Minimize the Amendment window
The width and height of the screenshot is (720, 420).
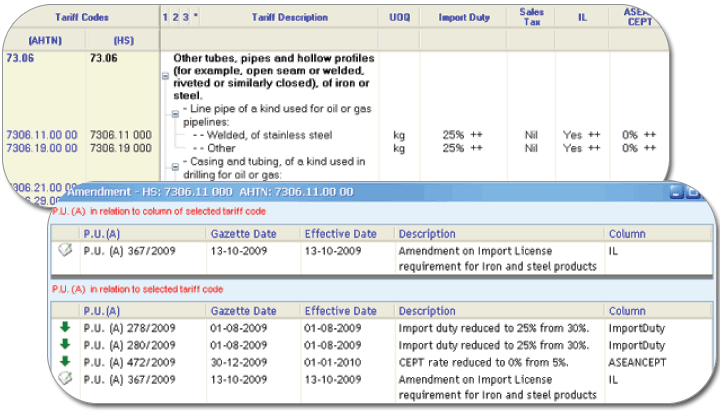click(x=677, y=192)
